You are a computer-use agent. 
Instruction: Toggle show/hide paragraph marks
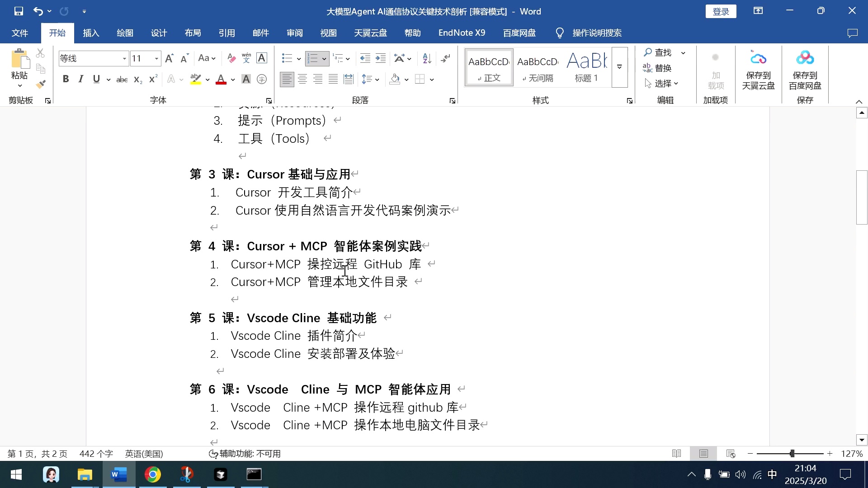(x=446, y=58)
